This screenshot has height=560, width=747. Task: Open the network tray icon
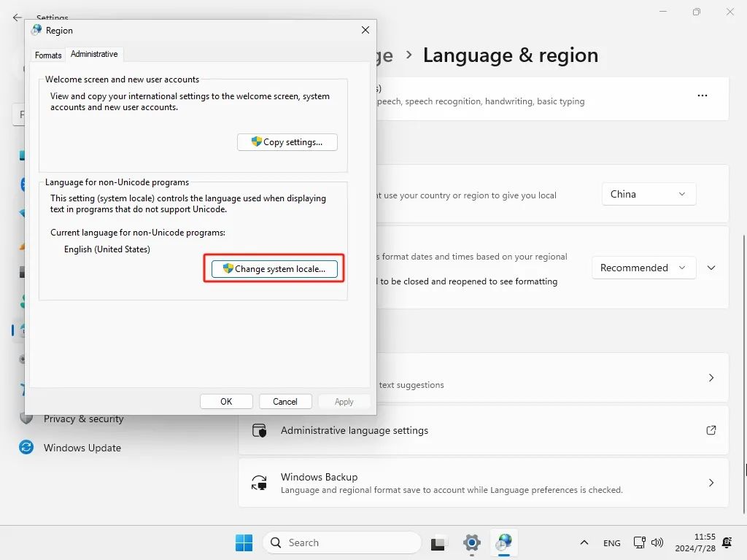[639, 542]
